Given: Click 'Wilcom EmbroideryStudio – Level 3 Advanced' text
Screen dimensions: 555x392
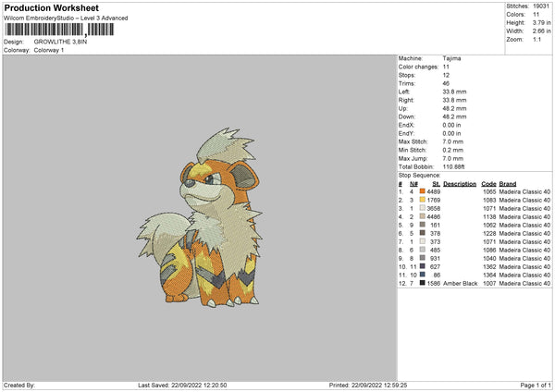Looking at the screenshot, I should (x=66, y=18).
